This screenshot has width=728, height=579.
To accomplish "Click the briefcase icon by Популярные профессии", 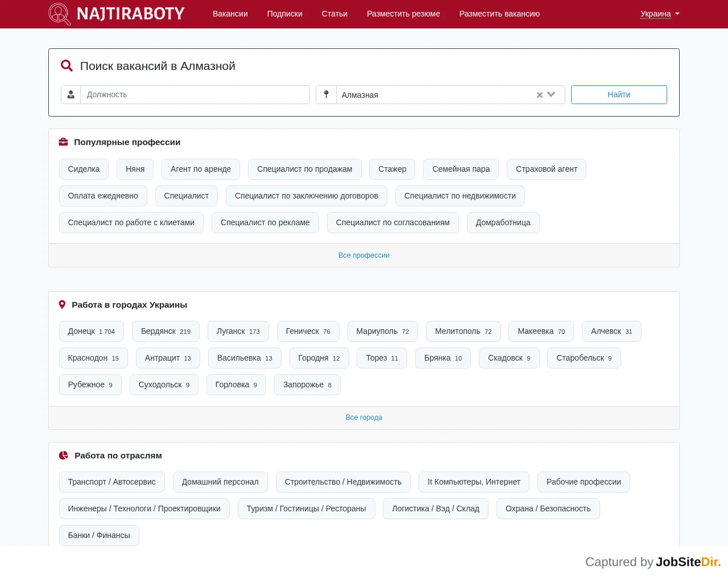I will tap(64, 142).
